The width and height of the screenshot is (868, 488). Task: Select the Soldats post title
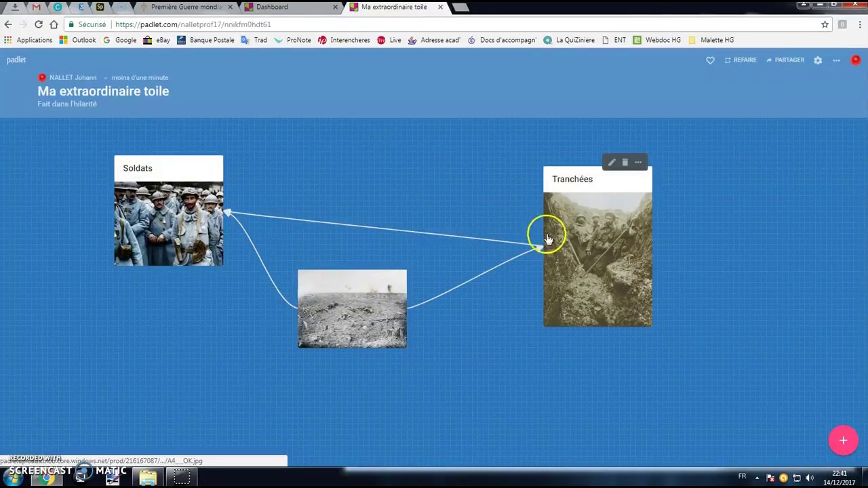(138, 168)
